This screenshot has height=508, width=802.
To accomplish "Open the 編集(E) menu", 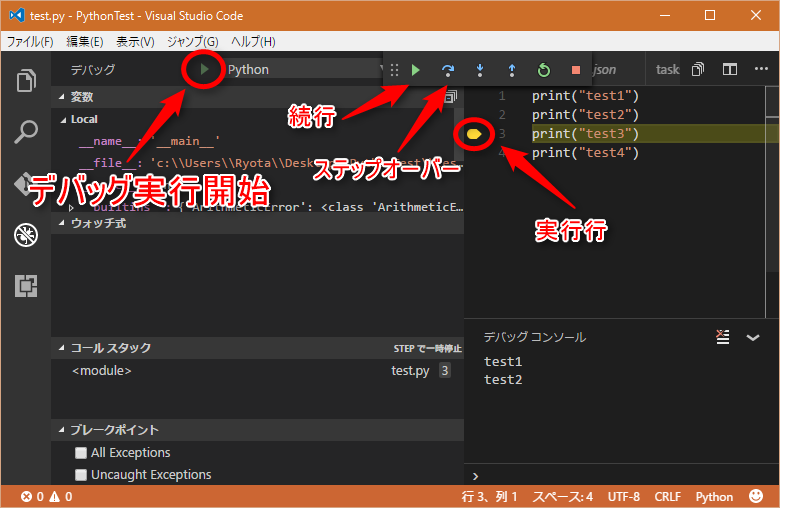I will coord(84,41).
